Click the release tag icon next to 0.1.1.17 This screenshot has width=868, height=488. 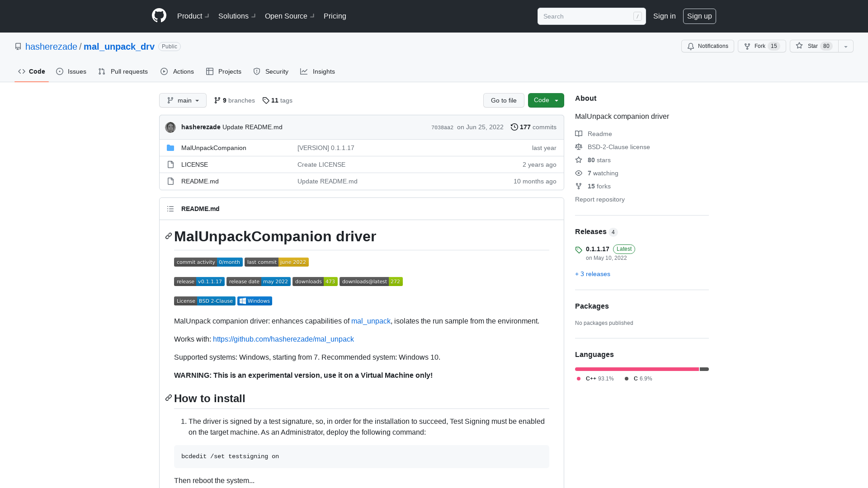(579, 250)
